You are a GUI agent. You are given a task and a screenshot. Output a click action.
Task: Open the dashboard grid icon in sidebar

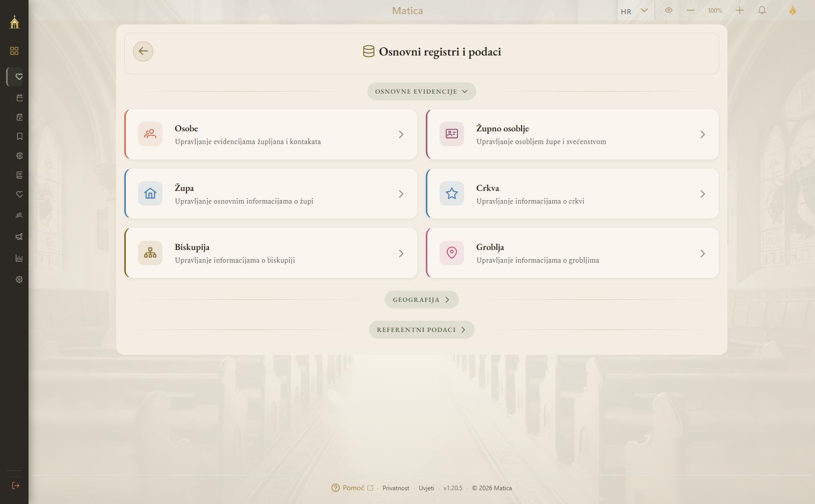click(x=14, y=51)
